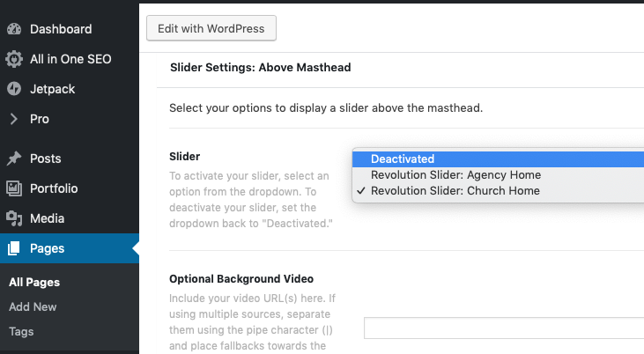Screen dimensions: 644x354
Task: Open the All Pages submenu link
Action: coord(34,283)
